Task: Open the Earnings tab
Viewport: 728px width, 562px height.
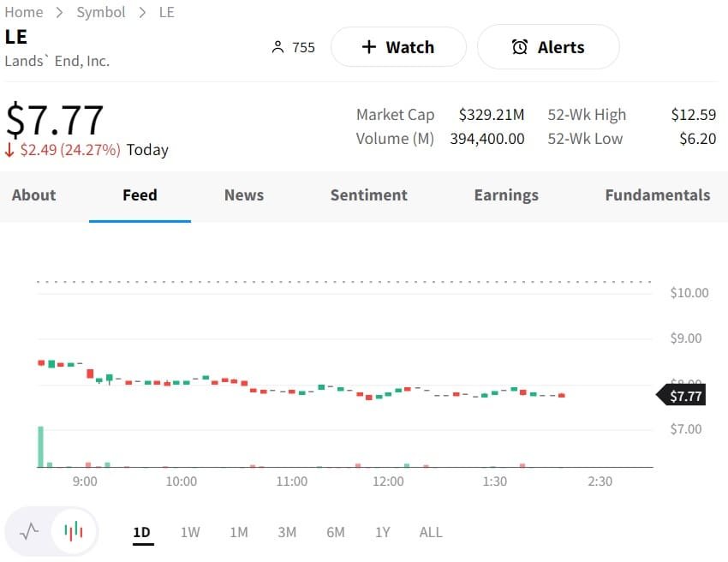Action: pyautogui.click(x=506, y=195)
